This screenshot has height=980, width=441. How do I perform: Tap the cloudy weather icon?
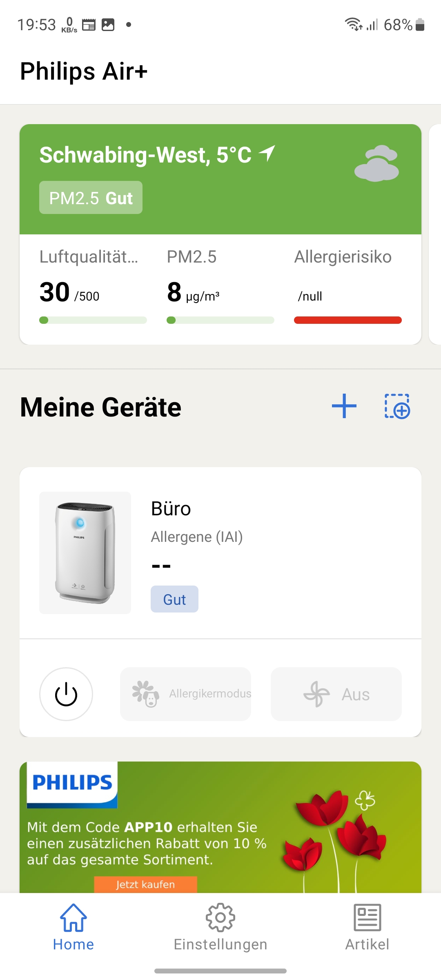pos(376,163)
